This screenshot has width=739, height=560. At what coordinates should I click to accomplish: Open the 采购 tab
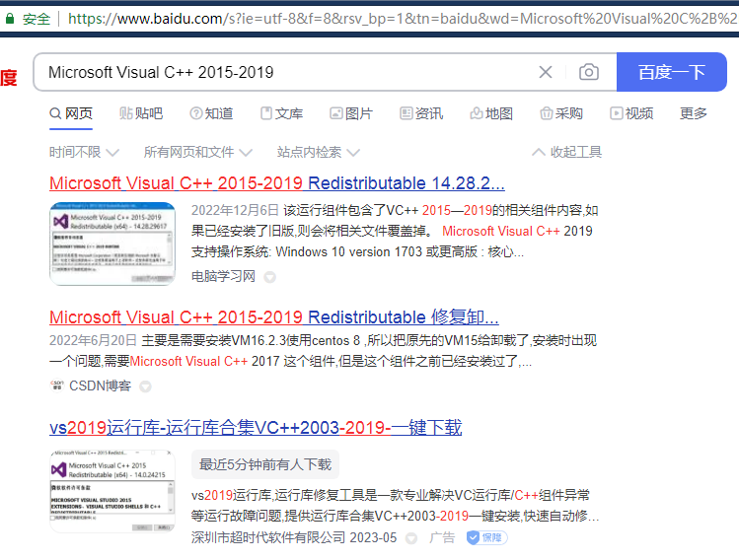tap(561, 113)
